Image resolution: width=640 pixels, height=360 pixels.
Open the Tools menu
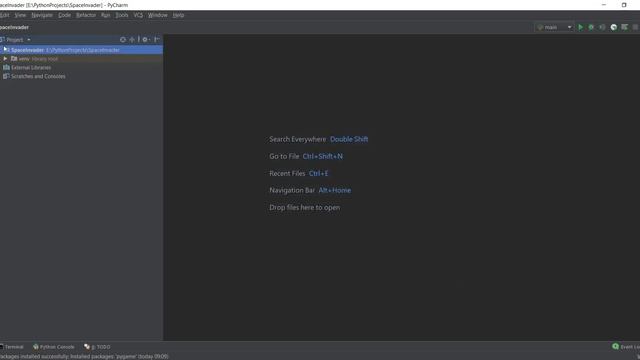122,15
